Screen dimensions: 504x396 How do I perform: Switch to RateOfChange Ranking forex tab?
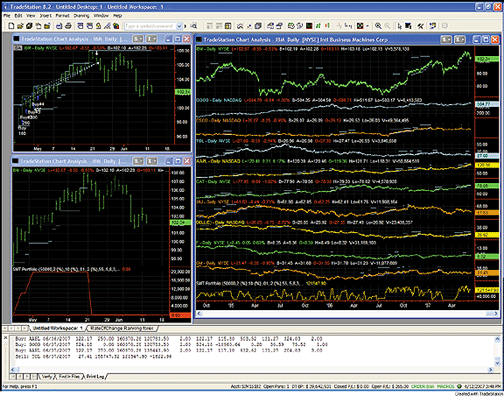pyautogui.click(x=122, y=328)
